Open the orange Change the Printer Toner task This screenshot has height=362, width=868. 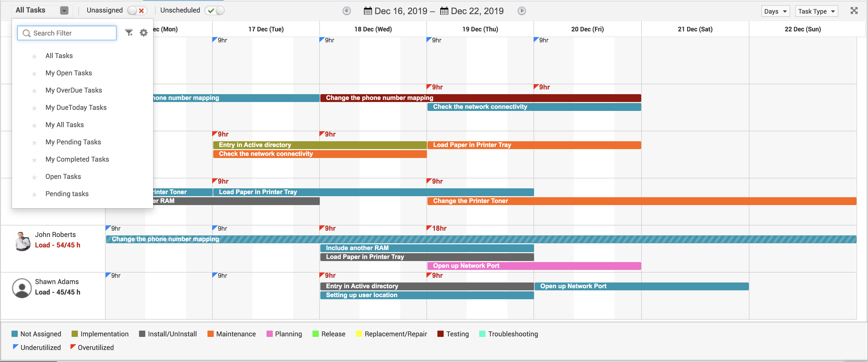coord(642,201)
